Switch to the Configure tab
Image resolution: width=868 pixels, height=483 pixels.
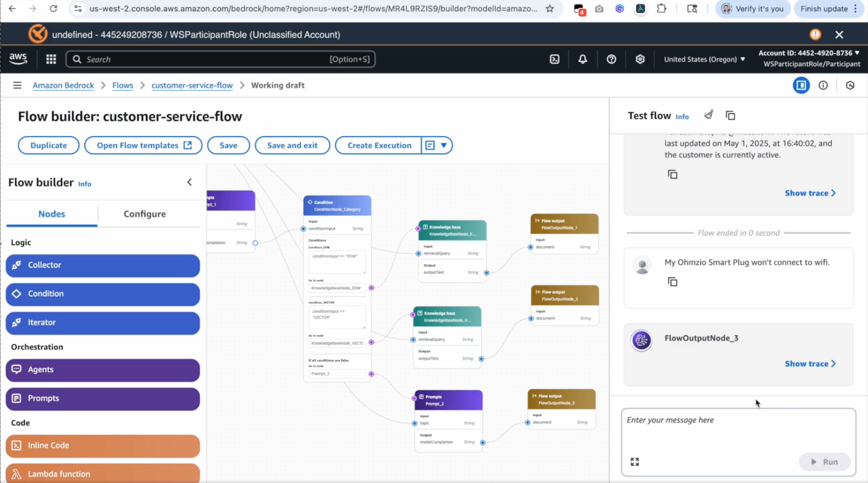(145, 214)
